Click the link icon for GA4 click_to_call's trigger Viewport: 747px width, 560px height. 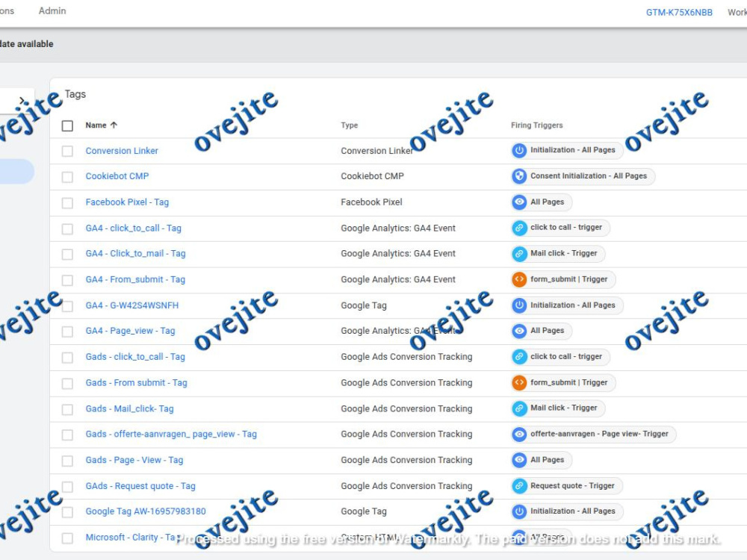[519, 228]
